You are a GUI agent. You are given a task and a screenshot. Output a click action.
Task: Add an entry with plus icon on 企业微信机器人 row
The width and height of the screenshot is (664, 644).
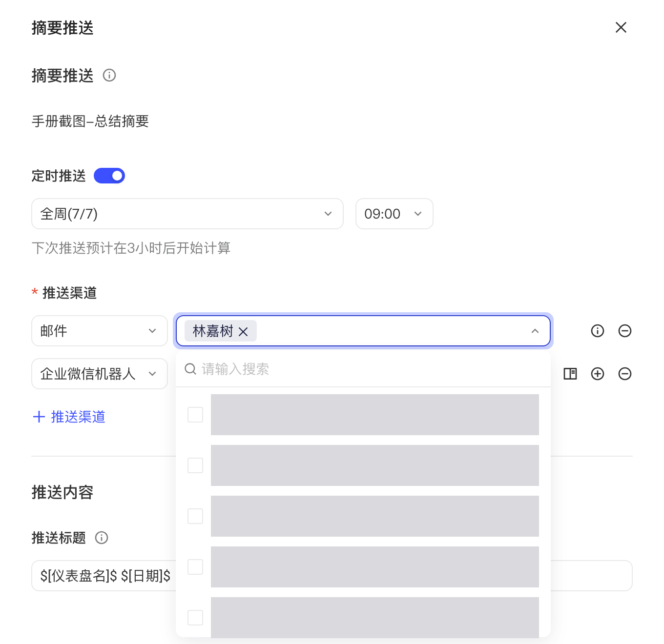click(x=598, y=374)
